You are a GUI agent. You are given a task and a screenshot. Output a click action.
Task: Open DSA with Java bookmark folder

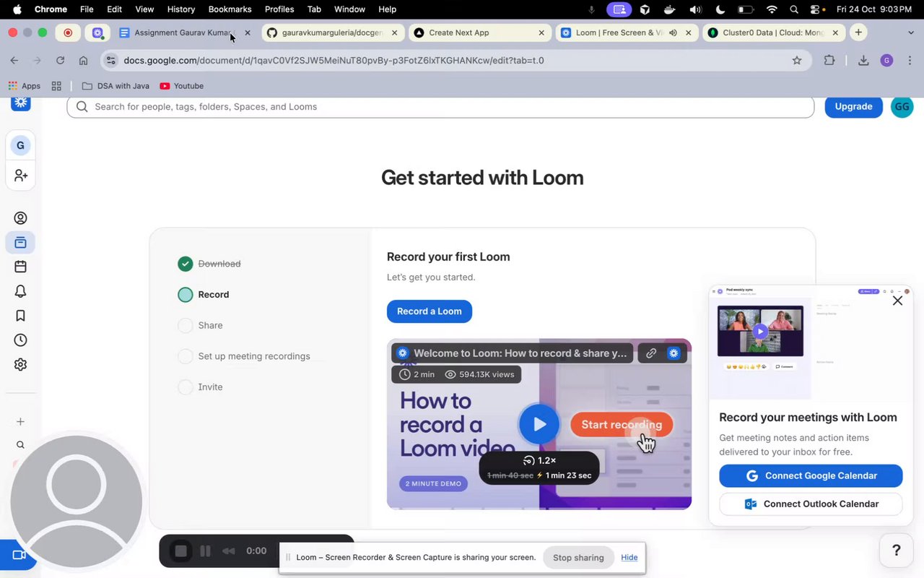(x=115, y=86)
